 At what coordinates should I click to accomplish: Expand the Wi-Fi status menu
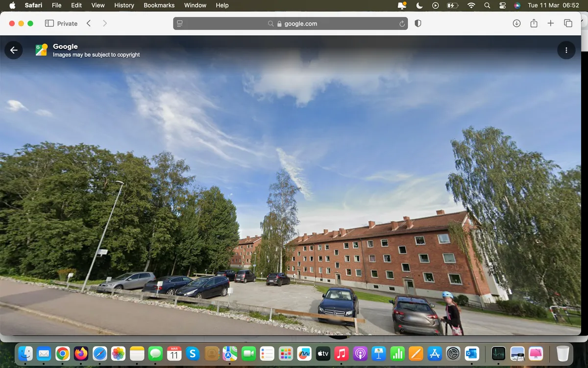click(x=471, y=5)
